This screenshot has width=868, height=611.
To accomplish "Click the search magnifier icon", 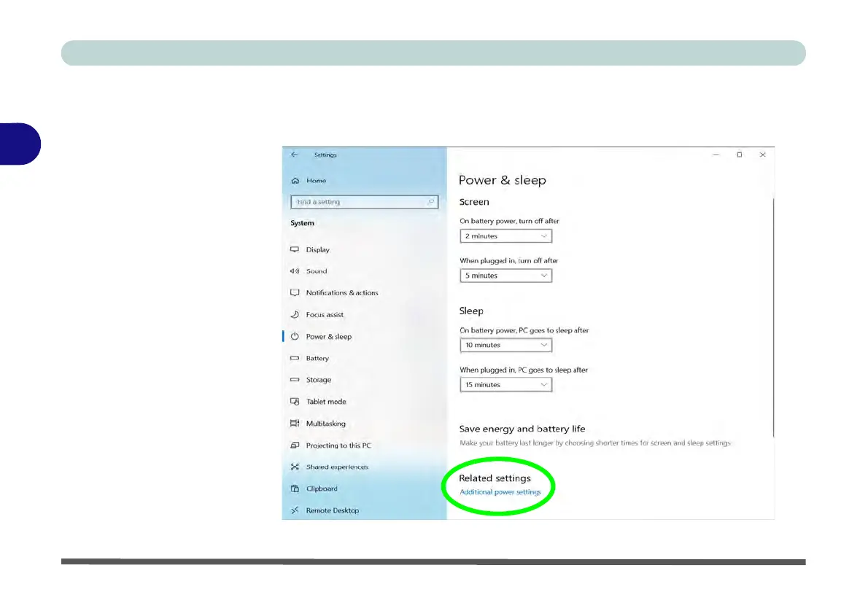I will point(430,202).
